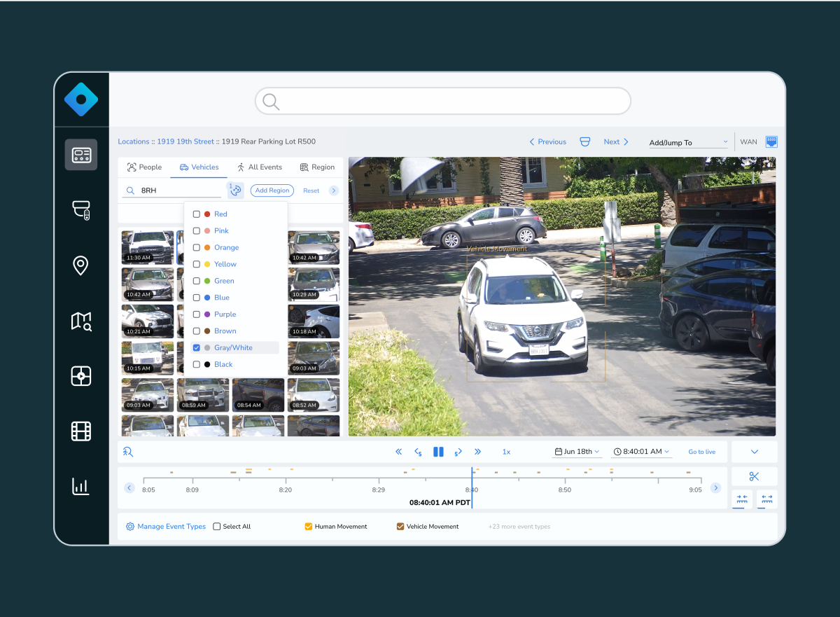Toggle the Human Movement checkbox
This screenshot has width=840, height=617.
coord(308,527)
